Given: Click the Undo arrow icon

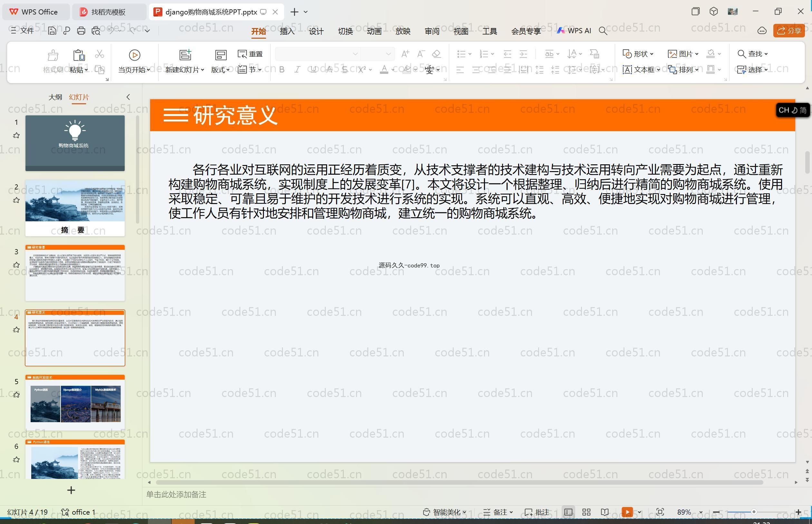Looking at the screenshot, I should (x=111, y=31).
